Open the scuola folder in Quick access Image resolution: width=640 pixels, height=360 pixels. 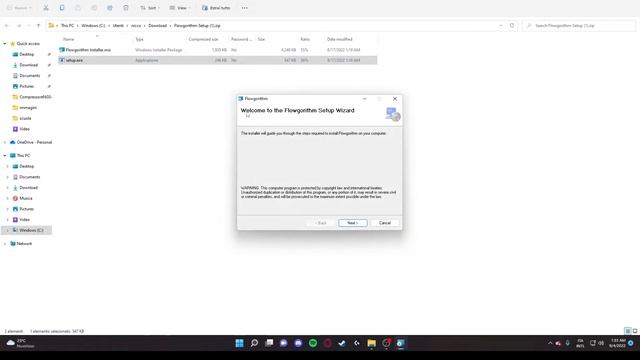point(25,118)
